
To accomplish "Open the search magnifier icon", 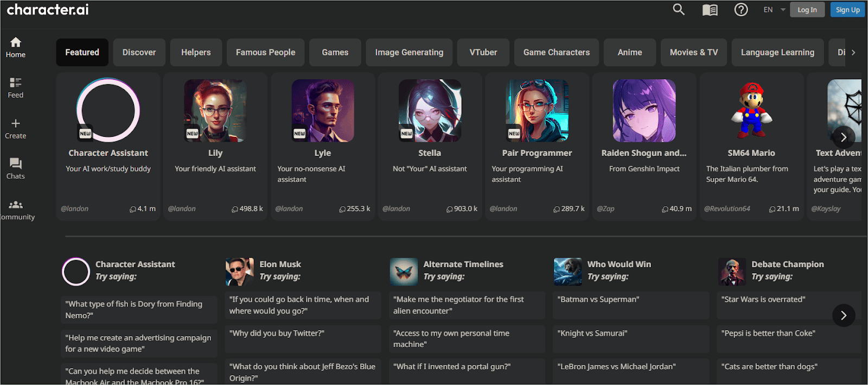I will (x=679, y=9).
